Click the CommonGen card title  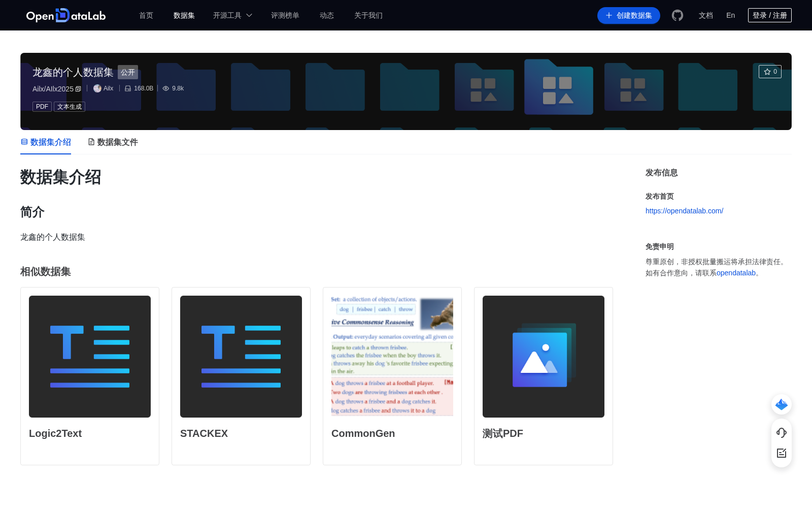click(x=363, y=433)
